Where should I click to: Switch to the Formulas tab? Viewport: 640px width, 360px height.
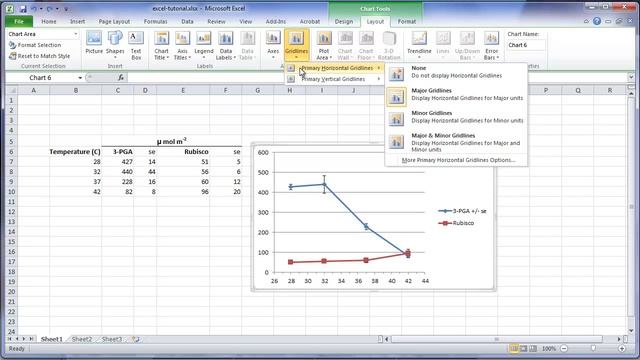156,21
